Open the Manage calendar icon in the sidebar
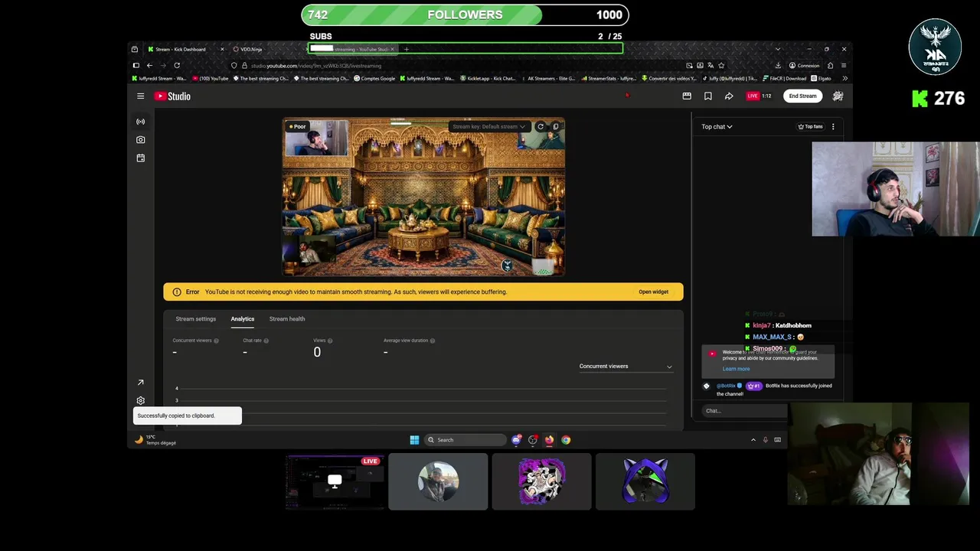This screenshot has width=980, height=551. tap(140, 158)
